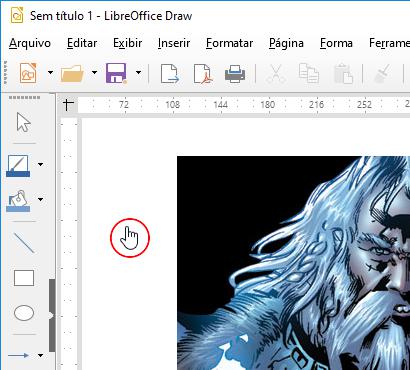Screen dimensions: 410x370
Task: Open the Forma menu
Action: pyautogui.click(x=336, y=43)
